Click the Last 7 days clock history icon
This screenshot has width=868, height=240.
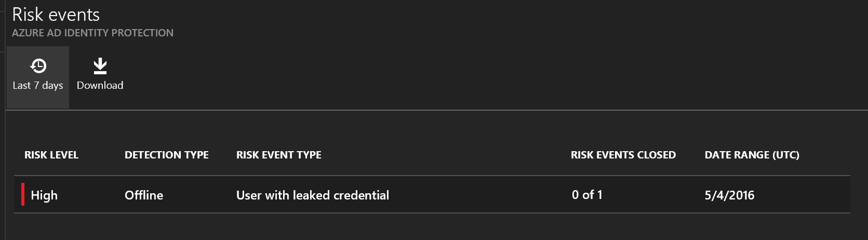tap(38, 66)
